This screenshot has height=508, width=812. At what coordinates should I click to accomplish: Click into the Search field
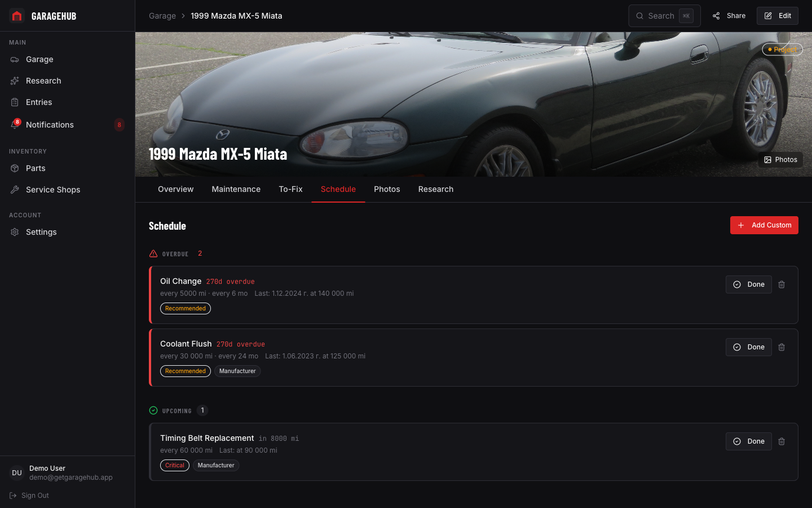(664, 16)
